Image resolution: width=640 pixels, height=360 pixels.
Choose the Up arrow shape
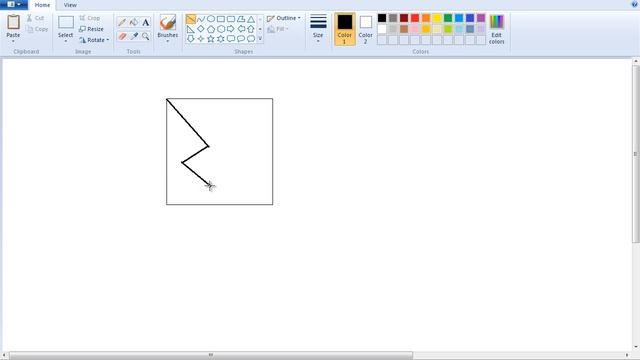click(251, 29)
